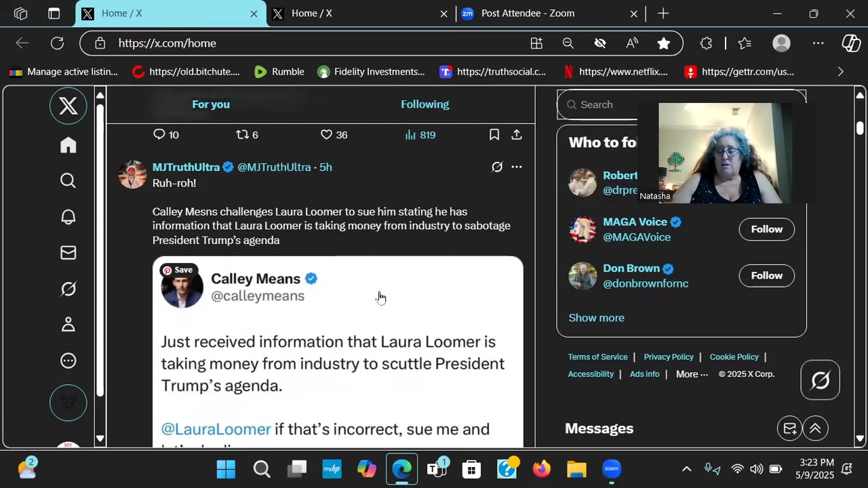
Task: Click new message icon in Messages bar
Action: [x=790, y=428]
